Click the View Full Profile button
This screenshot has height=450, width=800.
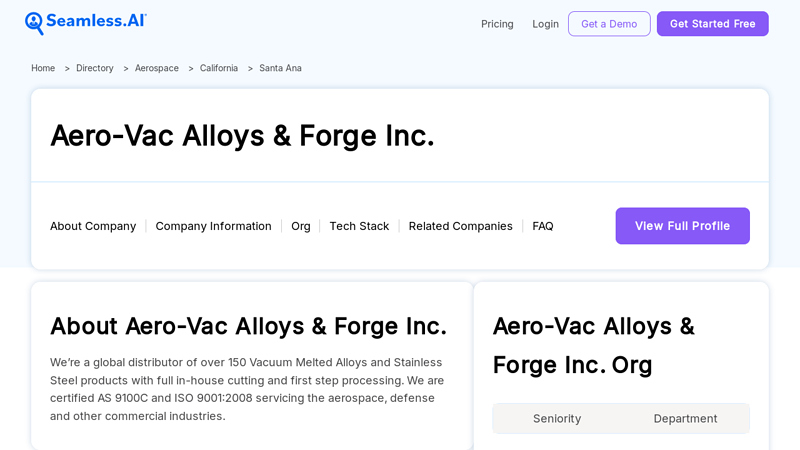coord(682,226)
